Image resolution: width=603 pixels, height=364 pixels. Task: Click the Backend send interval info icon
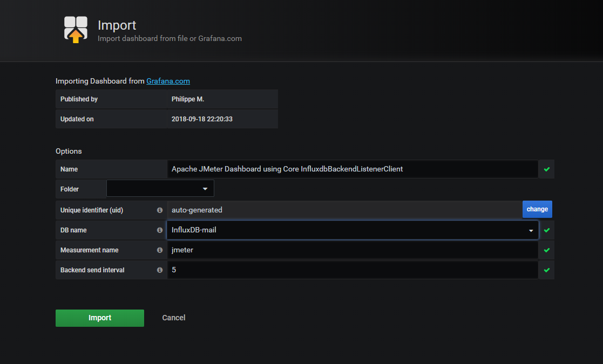(160, 270)
